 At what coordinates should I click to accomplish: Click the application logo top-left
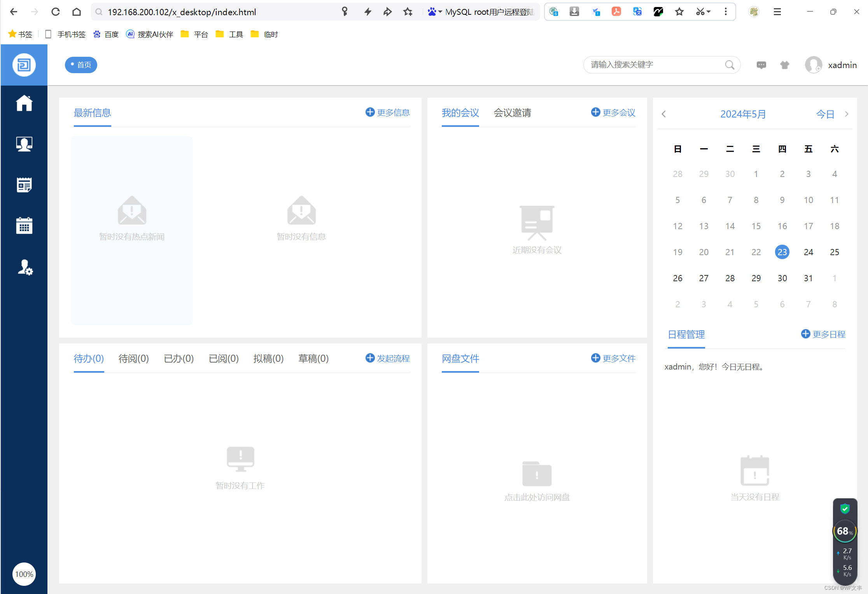pyautogui.click(x=24, y=65)
